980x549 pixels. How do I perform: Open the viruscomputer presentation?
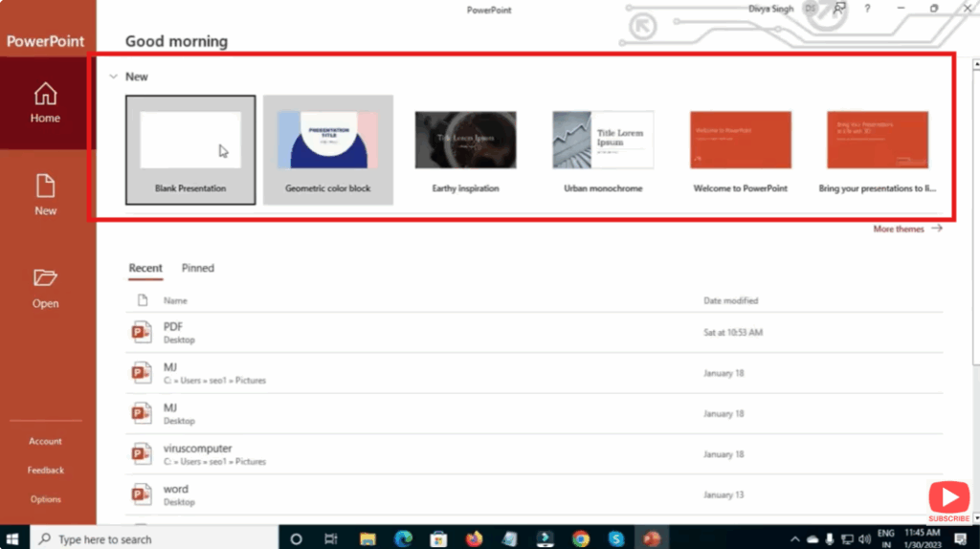pos(534,454)
